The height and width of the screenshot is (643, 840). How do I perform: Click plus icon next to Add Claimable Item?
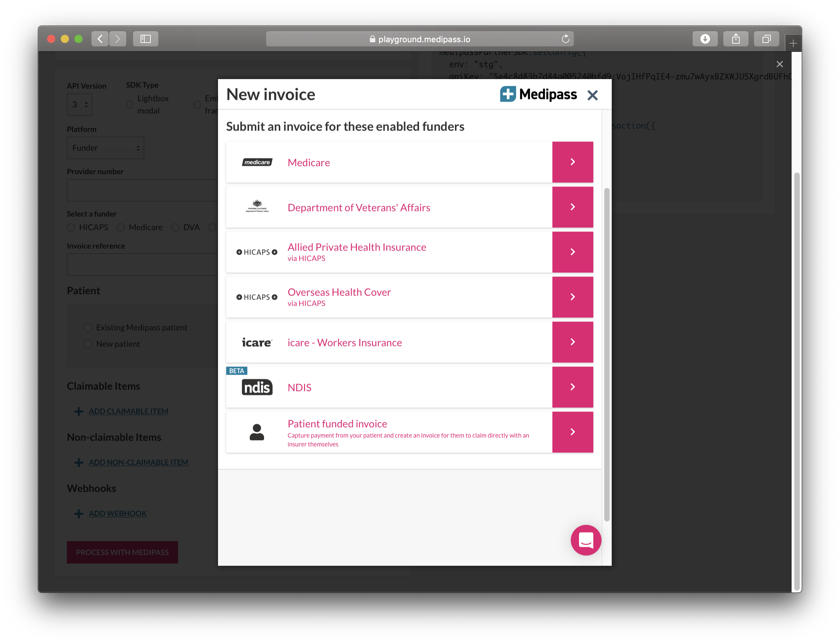(x=79, y=411)
